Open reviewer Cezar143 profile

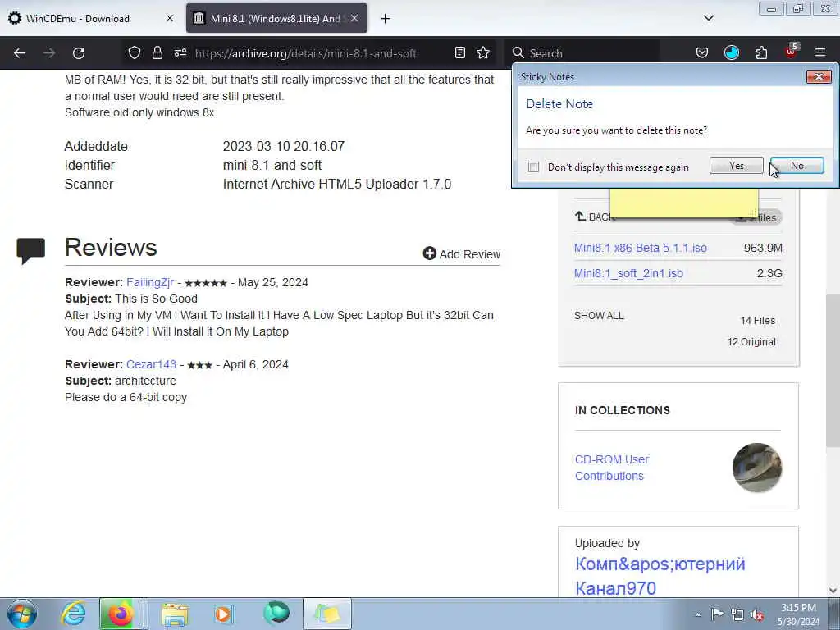click(x=151, y=364)
